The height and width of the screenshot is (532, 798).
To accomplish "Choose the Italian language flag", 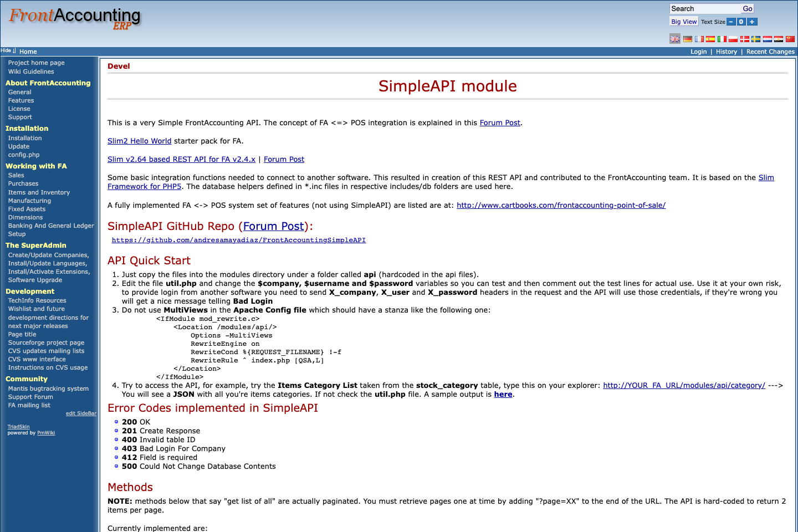I will point(721,39).
